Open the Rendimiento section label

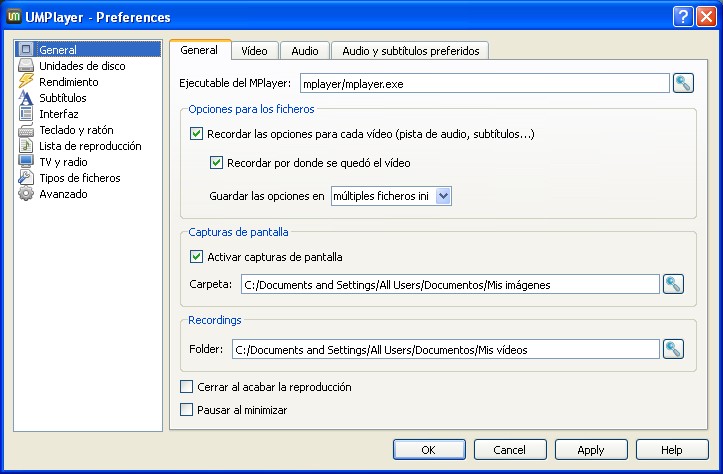point(69,82)
